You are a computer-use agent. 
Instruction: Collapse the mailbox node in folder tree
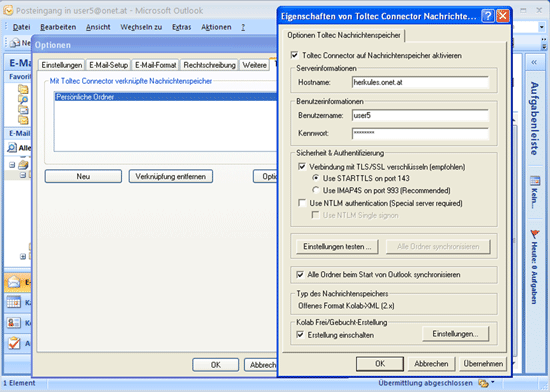(x=12, y=164)
